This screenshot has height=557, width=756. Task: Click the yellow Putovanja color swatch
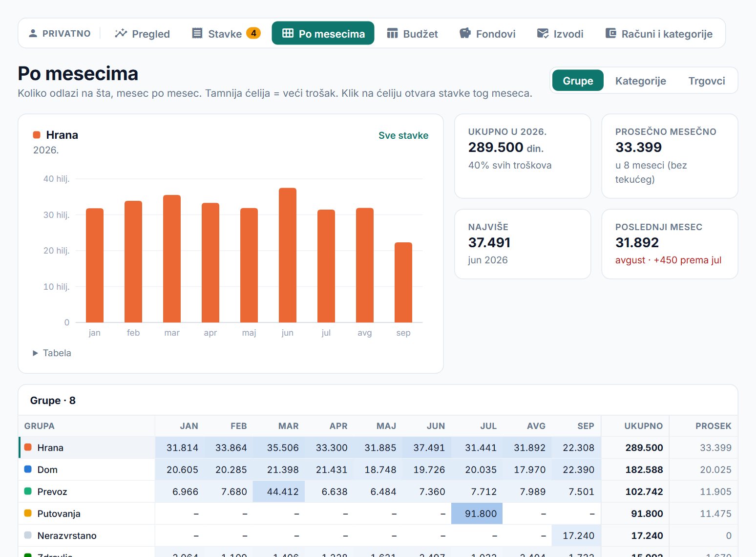click(x=28, y=513)
